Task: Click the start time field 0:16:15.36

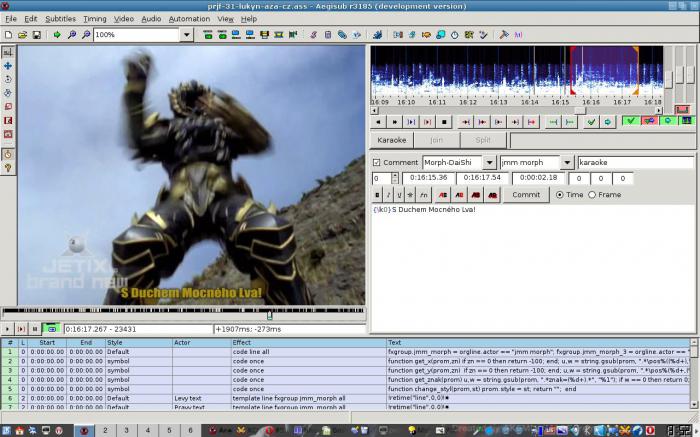Action: tap(429, 178)
